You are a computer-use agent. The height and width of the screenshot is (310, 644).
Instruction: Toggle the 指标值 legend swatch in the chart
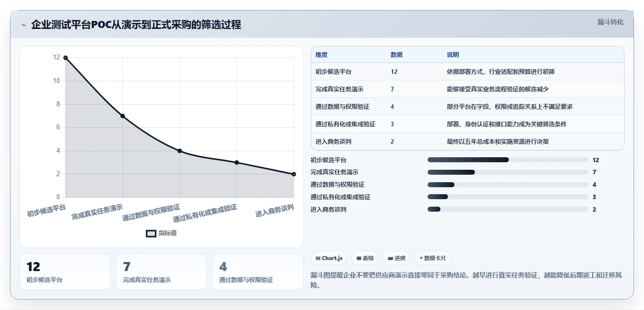[x=151, y=233]
